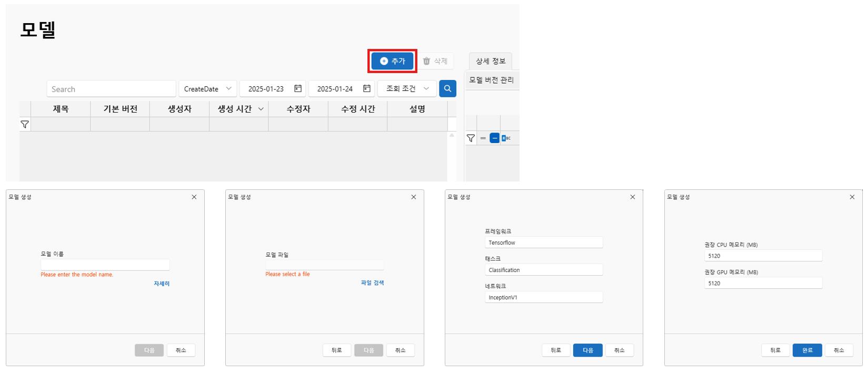Viewport: 868px width, 373px height.
Task: Click the Tensorflow framework field
Action: [x=543, y=243]
